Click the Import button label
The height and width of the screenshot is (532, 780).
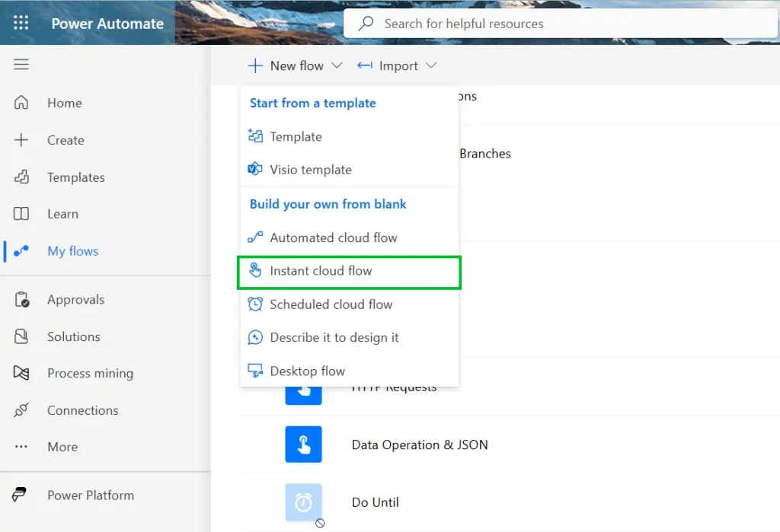[398, 65]
